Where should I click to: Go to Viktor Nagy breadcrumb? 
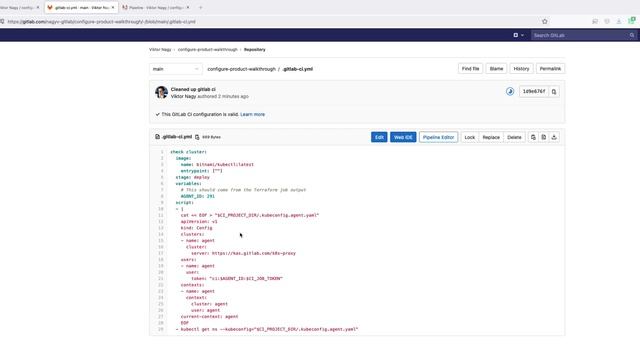tap(160, 49)
